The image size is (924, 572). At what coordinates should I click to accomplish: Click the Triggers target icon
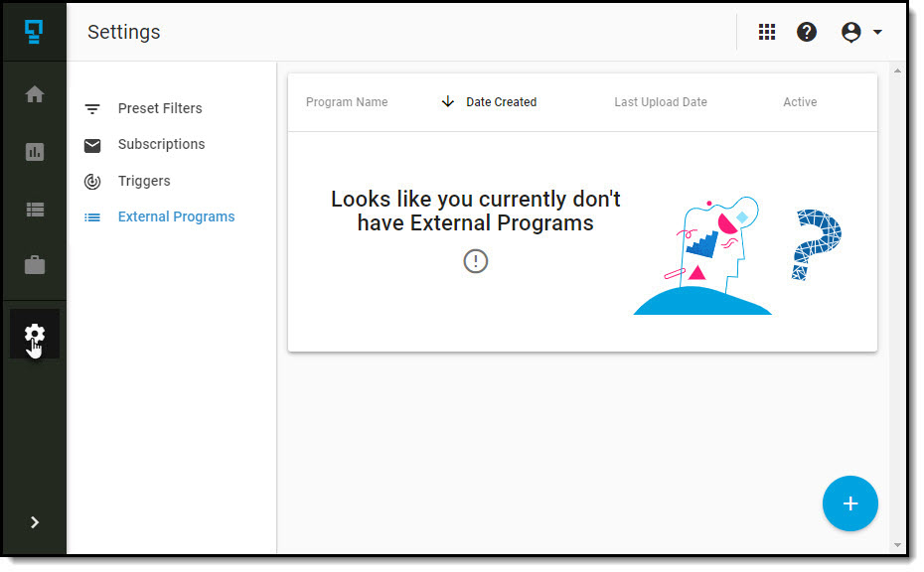pyautogui.click(x=92, y=182)
